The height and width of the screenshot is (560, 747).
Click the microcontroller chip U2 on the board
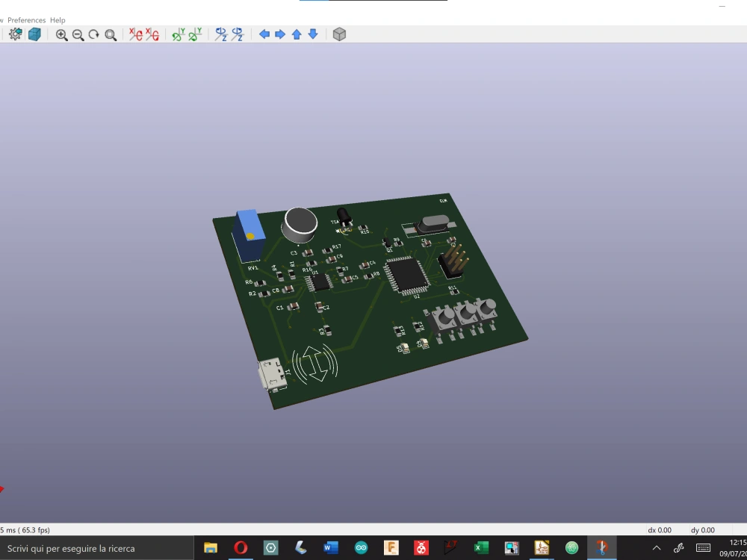[407, 275]
